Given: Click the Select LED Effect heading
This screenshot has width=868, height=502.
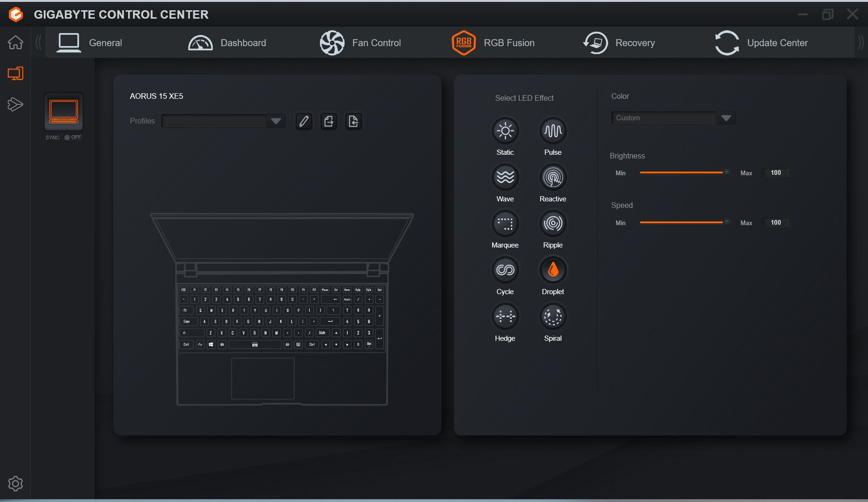Looking at the screenshot, I should pyautogui.click(x=524, y=98).
